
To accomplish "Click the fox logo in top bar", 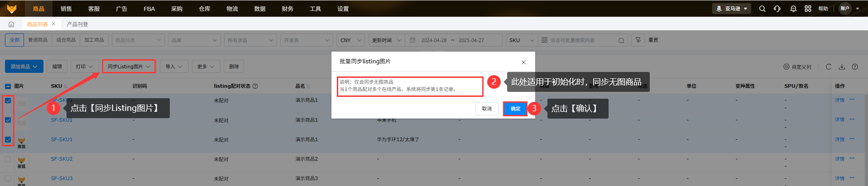I will pos(11,9).
